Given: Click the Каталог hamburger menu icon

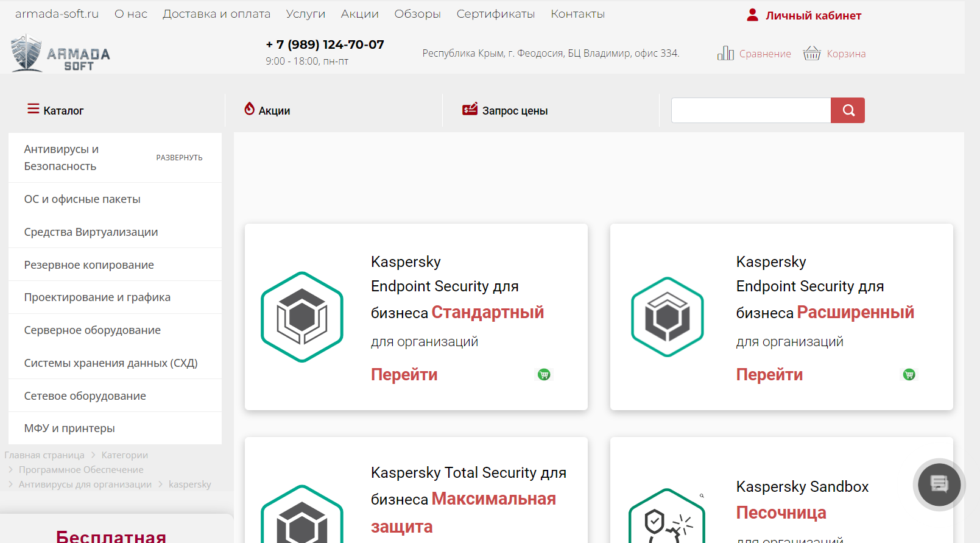Looking at the screenshot, I should coord(33,109).
